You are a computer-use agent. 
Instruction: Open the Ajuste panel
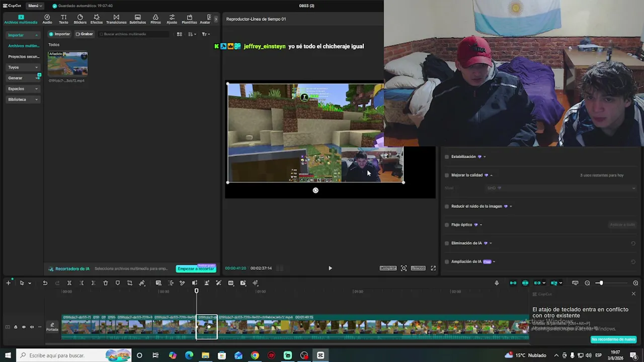click(172, 19)
